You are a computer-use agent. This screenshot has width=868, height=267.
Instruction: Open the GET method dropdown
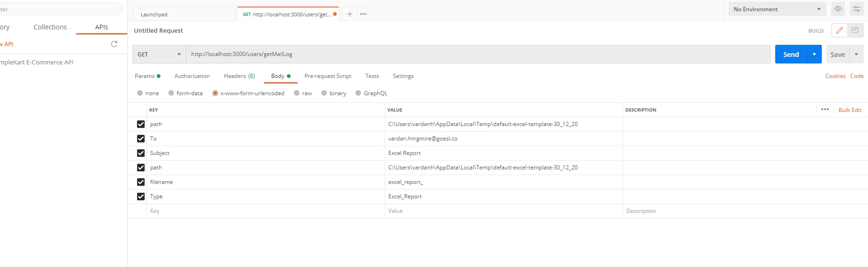coord(159,54)
